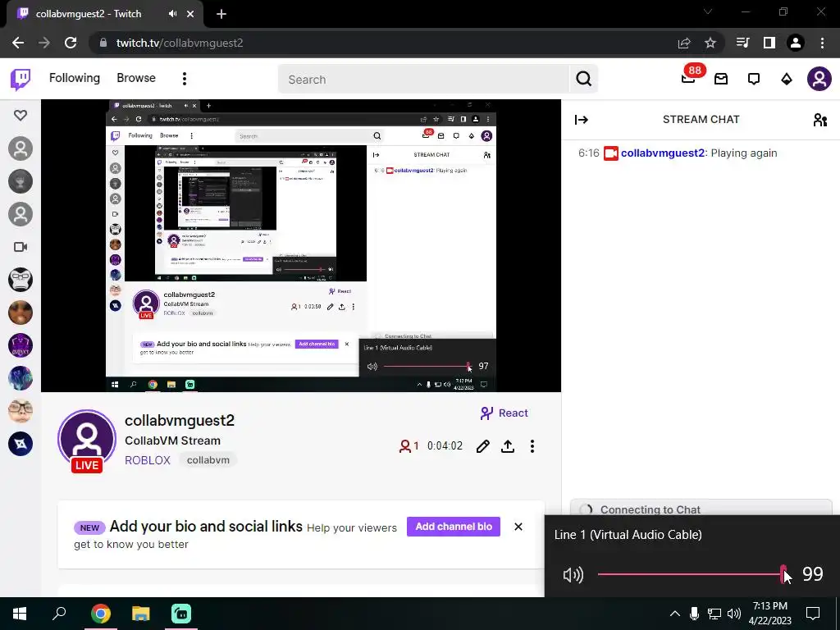
Task: Open Chrome media controls icon
Action: coord(743,43)
